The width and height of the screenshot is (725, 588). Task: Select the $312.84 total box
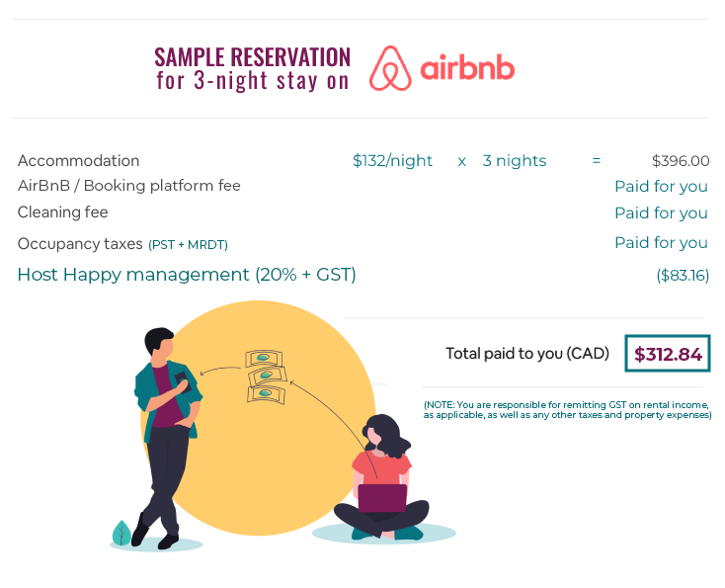tap(667, 354)
